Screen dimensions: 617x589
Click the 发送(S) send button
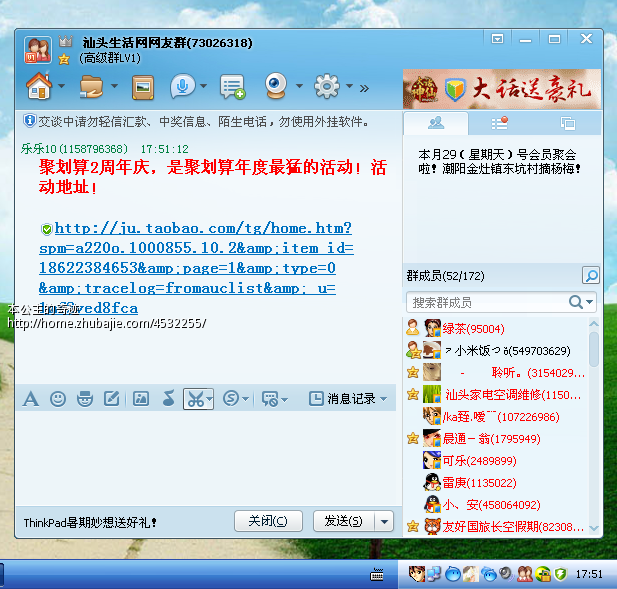point(344,521)
